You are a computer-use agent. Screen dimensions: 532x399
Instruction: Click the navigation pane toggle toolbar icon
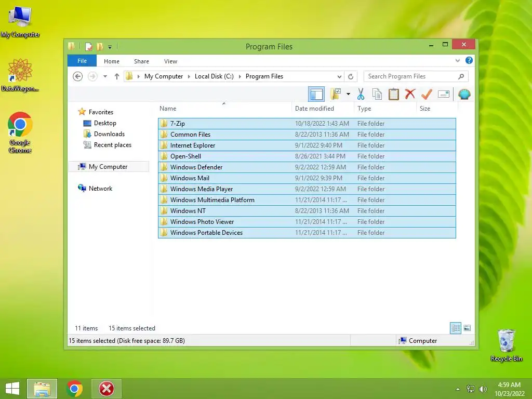[x=316, y=94]
